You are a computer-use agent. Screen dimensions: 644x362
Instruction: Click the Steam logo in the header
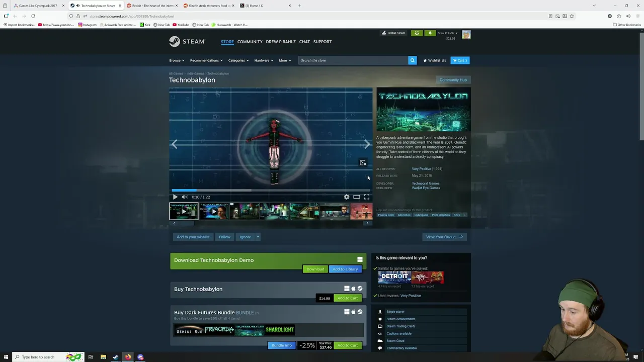tap(187, 41)
